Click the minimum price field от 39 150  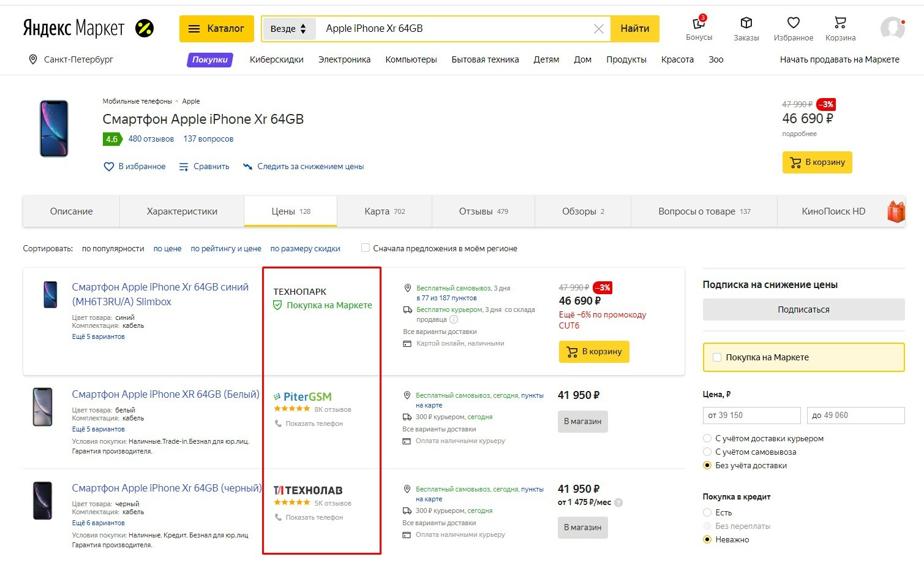tap(751, 416)
